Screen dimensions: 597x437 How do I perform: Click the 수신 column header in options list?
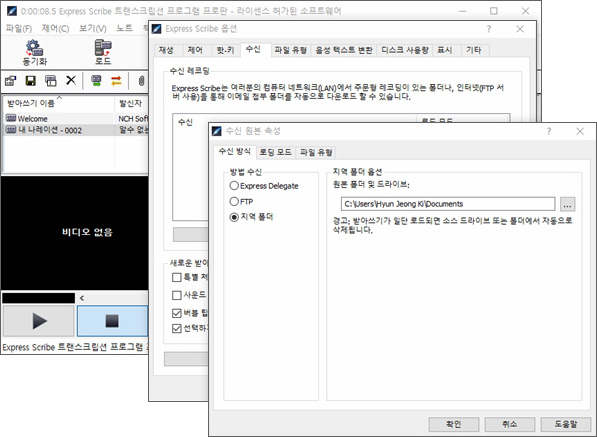point(185,122)
